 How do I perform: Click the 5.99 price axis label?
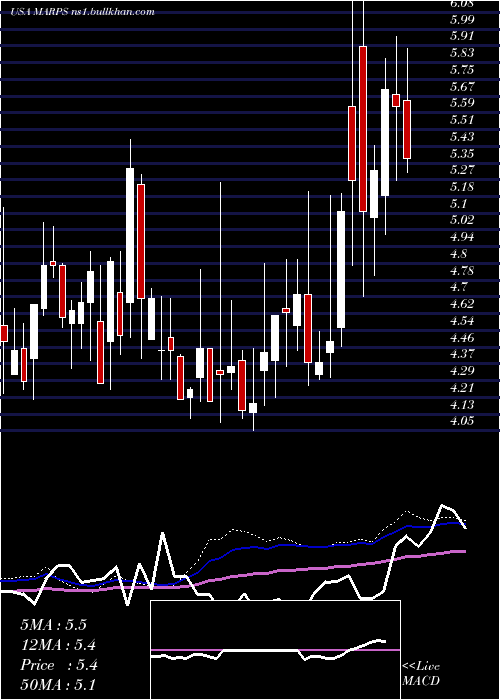[463, 19]
